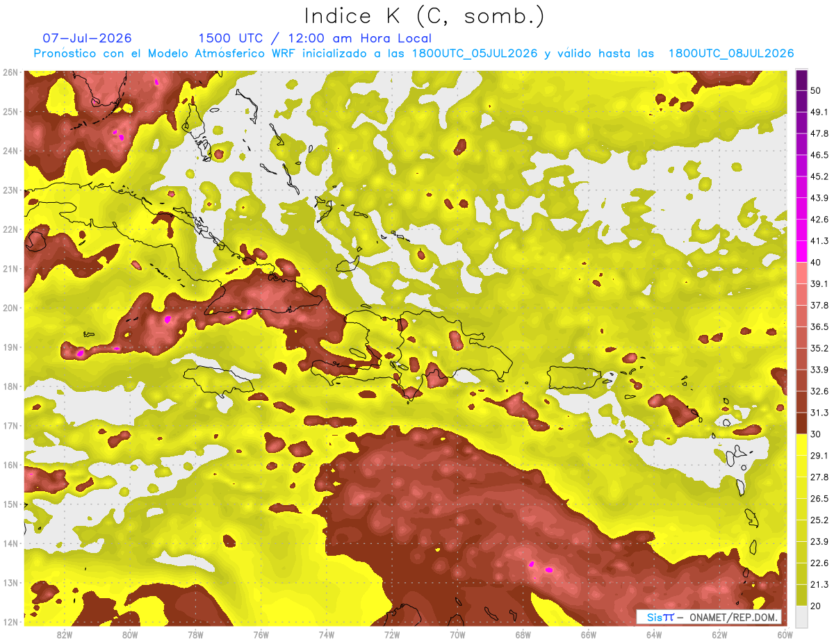The width and height of the screenshot is (834, 644).
Task: Select the longitude label "62W"
Action: 719,634
